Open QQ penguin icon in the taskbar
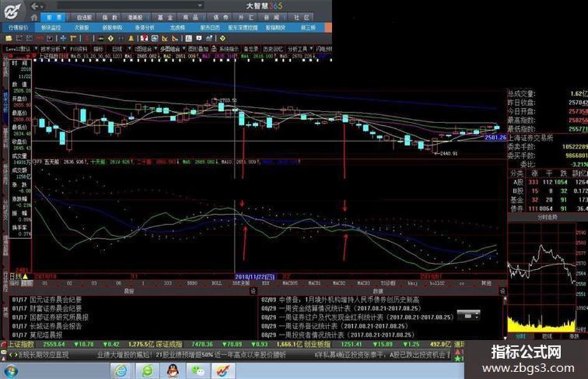Screen dimensions: 588x379 [172, 371]
